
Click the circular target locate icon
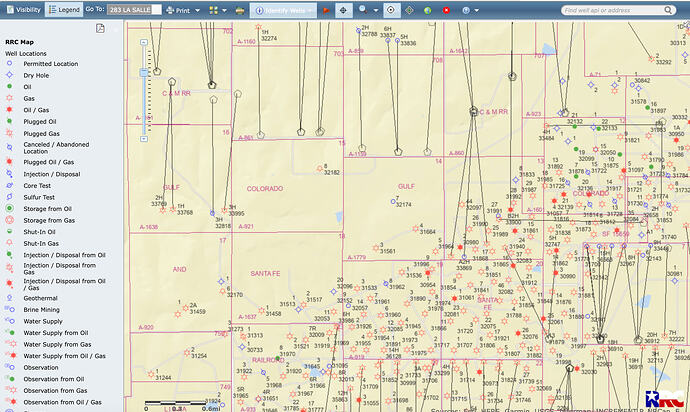point(391,8)
